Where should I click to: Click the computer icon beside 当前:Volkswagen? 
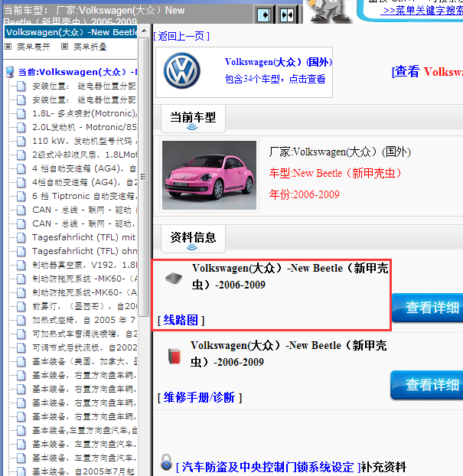10,72
